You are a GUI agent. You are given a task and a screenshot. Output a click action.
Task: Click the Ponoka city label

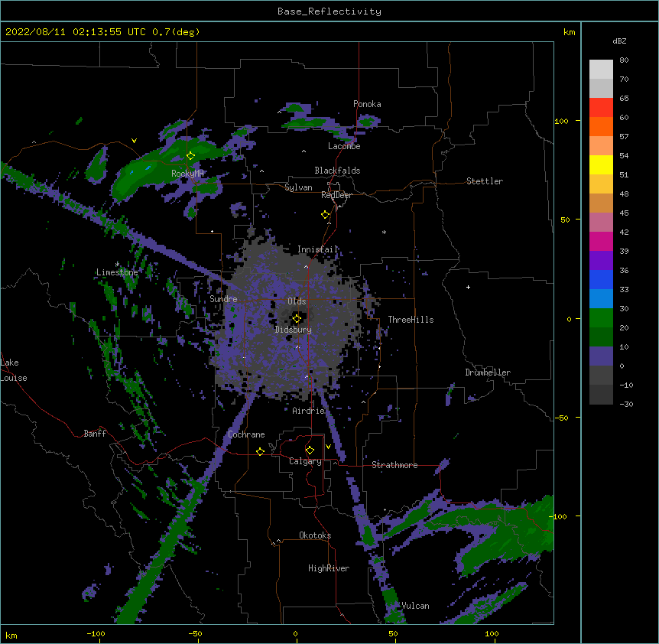[x=367, y=104]
